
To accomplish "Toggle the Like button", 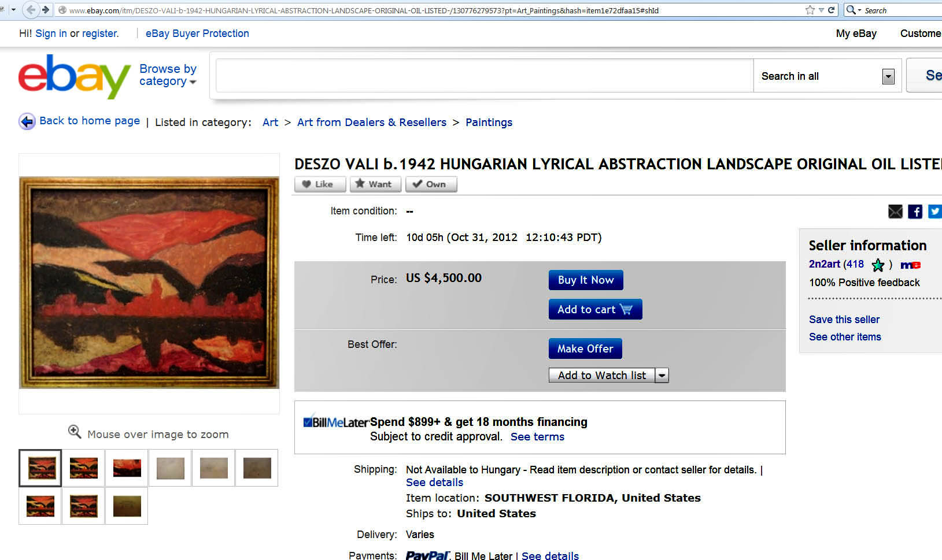I will pyautogui.click(x=320, y=184).
